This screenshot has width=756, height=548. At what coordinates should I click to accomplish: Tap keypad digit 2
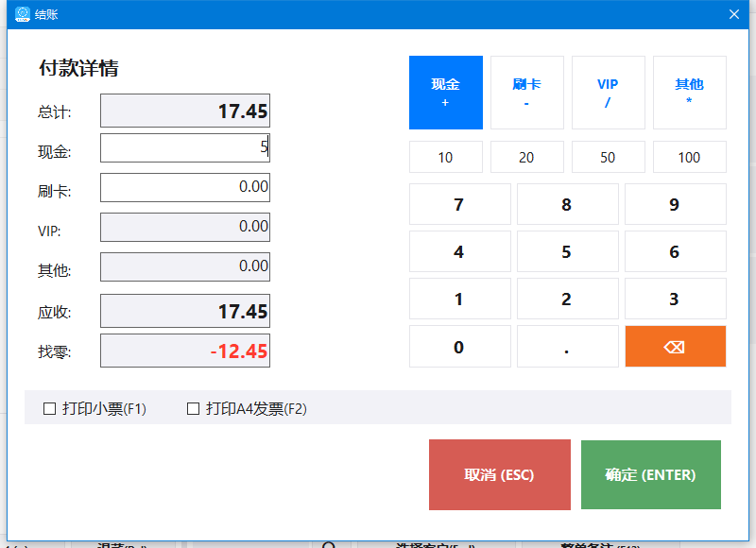tap(568, 299)
